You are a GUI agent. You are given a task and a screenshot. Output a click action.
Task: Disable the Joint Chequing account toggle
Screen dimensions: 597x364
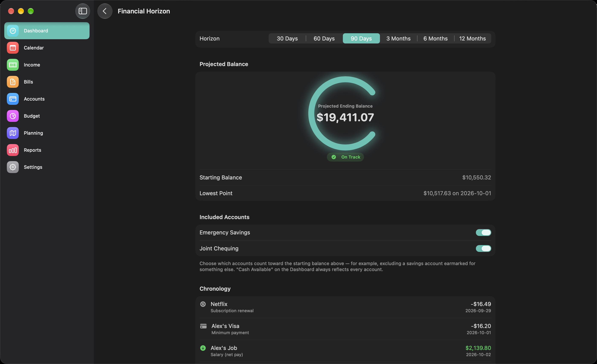[483, 248]
